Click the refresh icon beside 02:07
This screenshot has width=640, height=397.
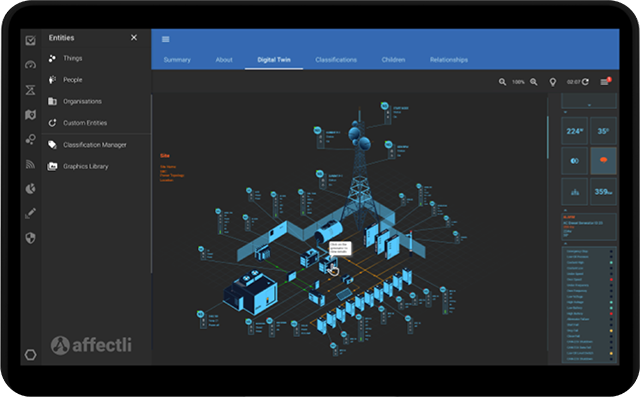pyautogui.click(x=585, y=82)
